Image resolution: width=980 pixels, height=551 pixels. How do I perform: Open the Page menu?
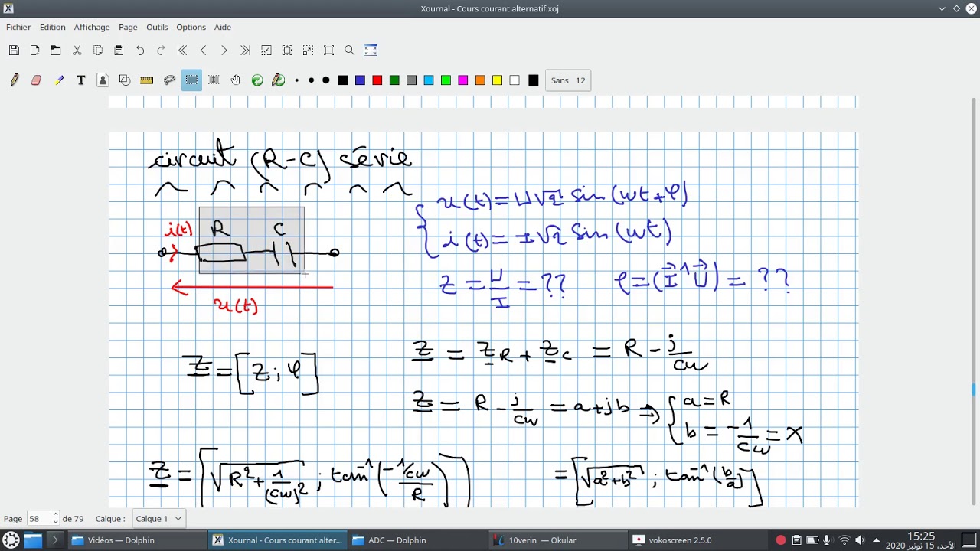tap(128, 27)
